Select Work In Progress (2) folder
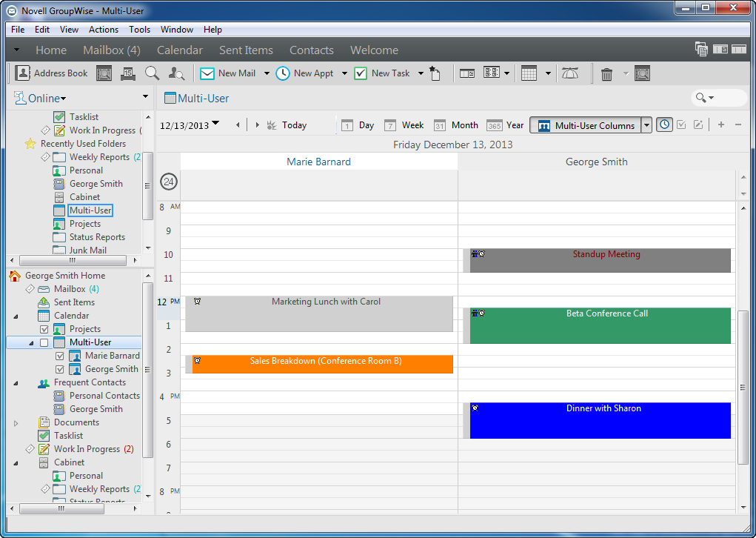The height and width of the screenshot is (538, 756). coord(93,449)
